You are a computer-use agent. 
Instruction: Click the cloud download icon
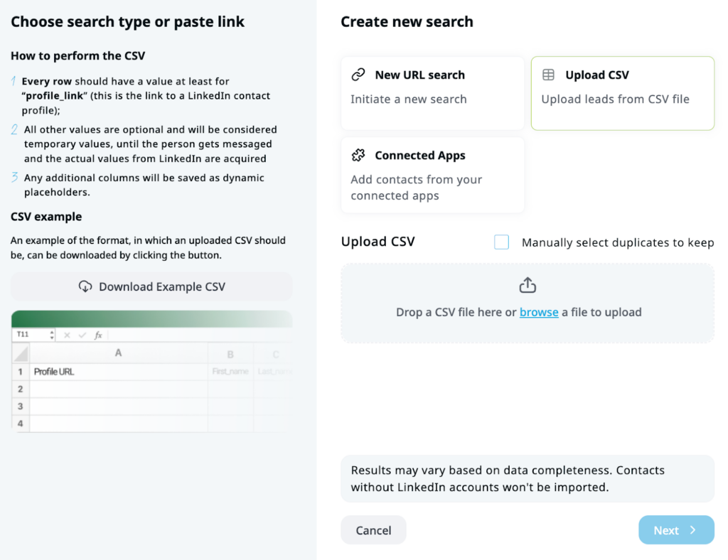[x=85, y=286]
